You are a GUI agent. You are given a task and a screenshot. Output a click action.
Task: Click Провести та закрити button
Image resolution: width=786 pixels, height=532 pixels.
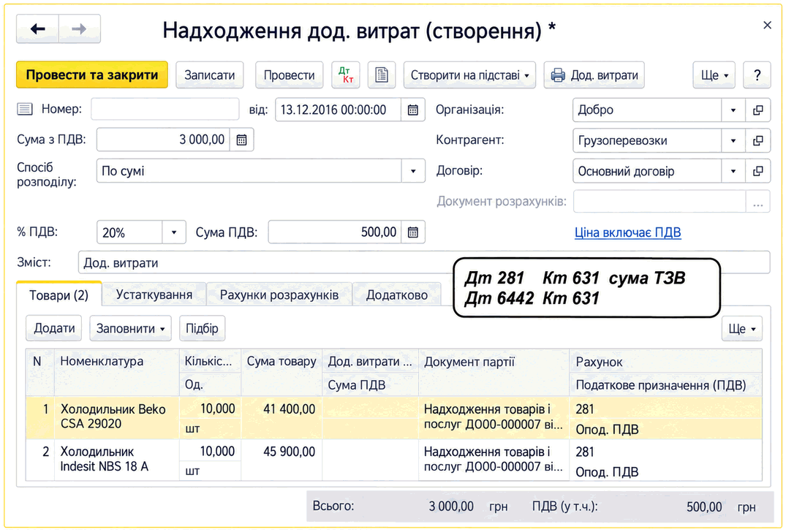click(91, 75)
